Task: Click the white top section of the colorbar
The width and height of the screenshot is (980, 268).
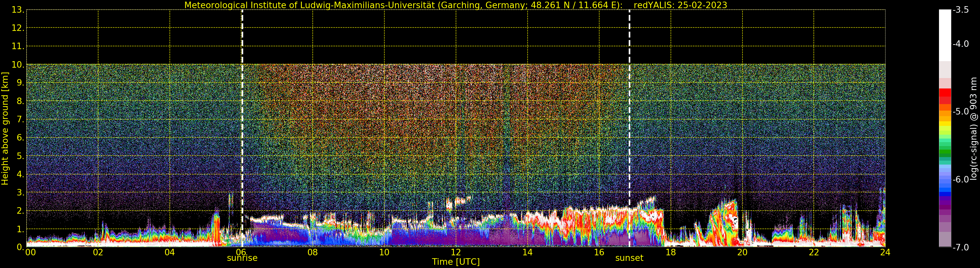Action: coord(945,35)
